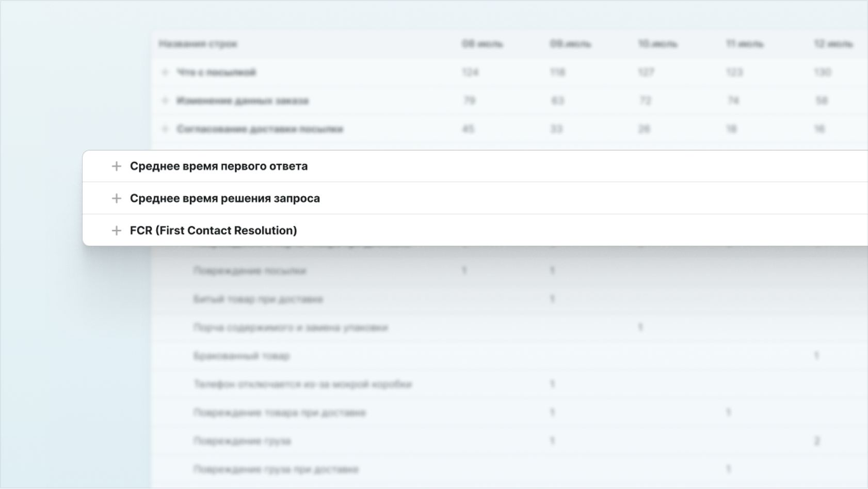Select "Порча содержимого и замена упаковки" row
The width and height of the screenshot is (868, 489).
pyautogui.click(x=291, y=327)
